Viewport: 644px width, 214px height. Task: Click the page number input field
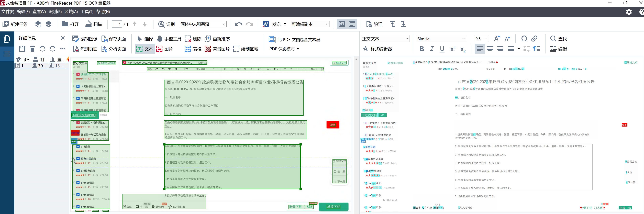[117, 24]
